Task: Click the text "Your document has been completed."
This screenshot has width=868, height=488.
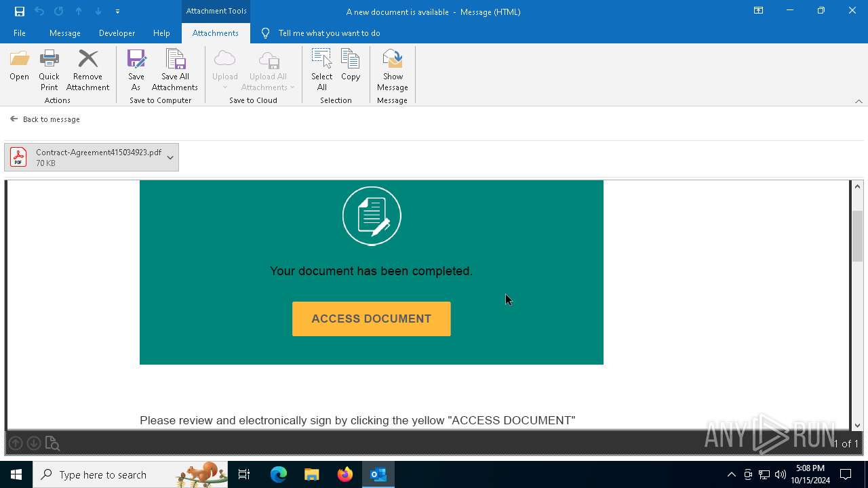Action: pos(371,271)
